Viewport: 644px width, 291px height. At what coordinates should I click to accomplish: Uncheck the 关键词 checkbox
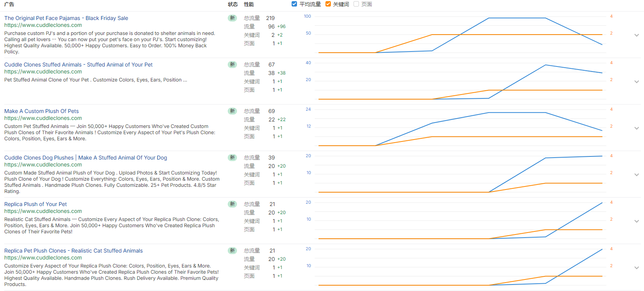click(x=328, y=4)
